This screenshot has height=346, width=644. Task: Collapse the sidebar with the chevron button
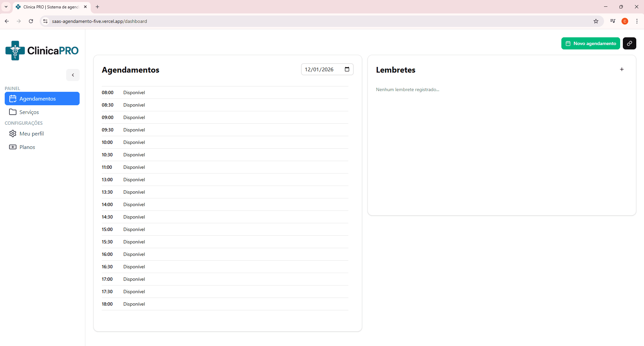[73, 75]
